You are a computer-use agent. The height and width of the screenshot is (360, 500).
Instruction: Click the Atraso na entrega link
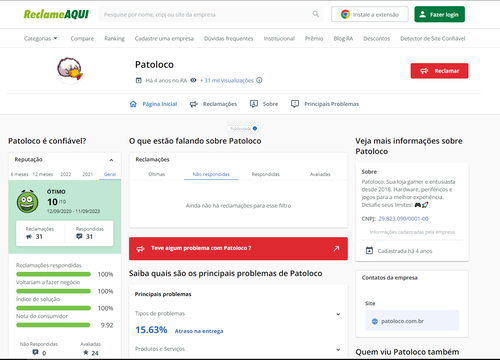pos(199,331)
